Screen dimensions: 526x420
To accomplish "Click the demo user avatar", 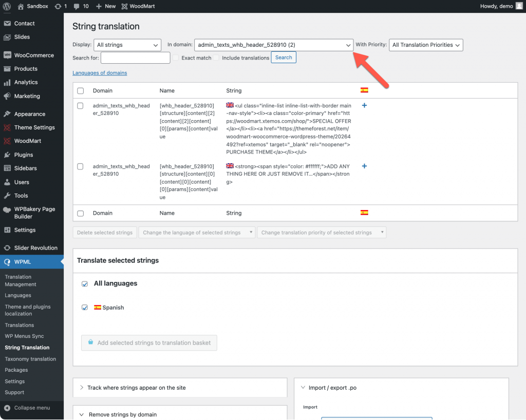I will click(519, 6).
